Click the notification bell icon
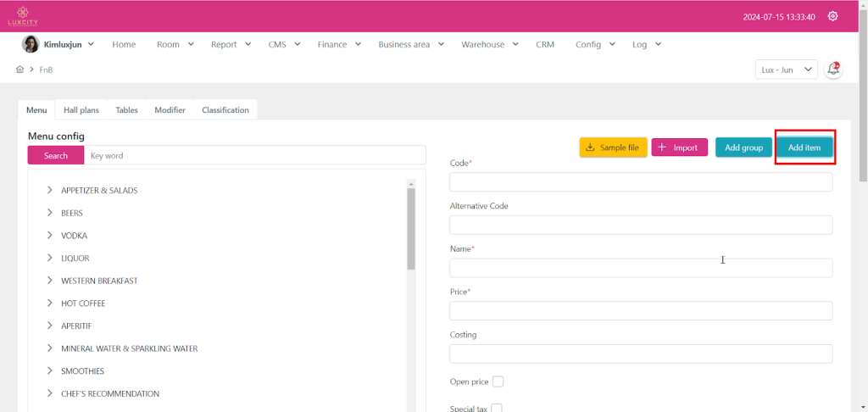The height and width of the screenshot is (412, 868). (x=833, y=70)
